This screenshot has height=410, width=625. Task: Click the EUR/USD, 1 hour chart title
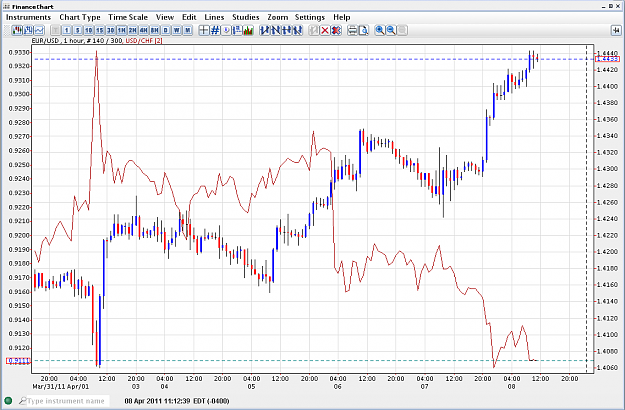78,41
